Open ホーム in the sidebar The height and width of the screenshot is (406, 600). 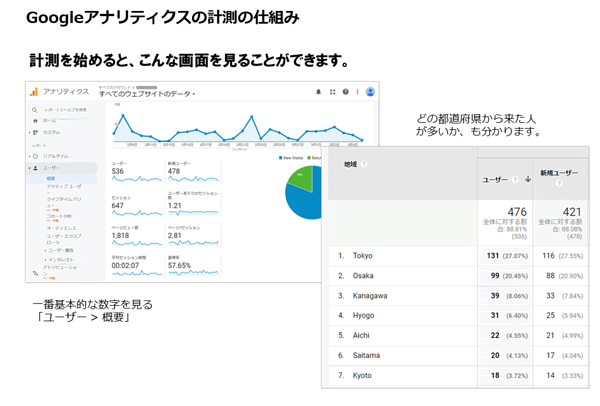pos(49,121)
